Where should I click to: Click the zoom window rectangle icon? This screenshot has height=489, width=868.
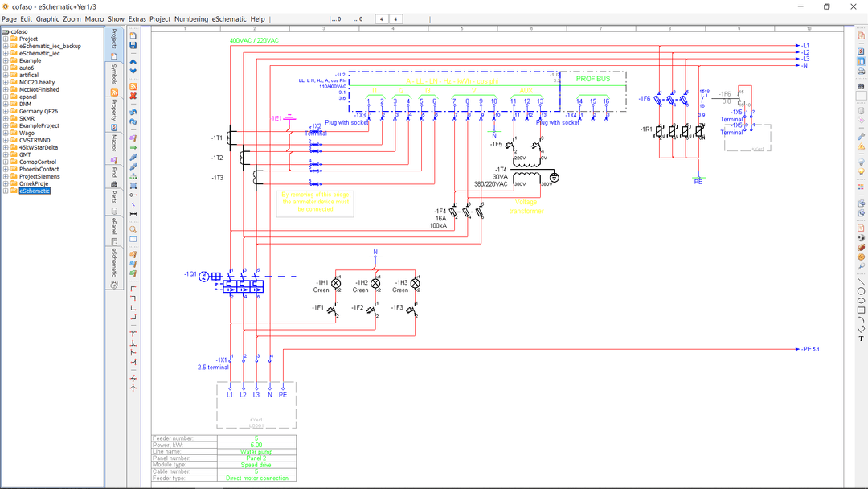tap(133, 239)
